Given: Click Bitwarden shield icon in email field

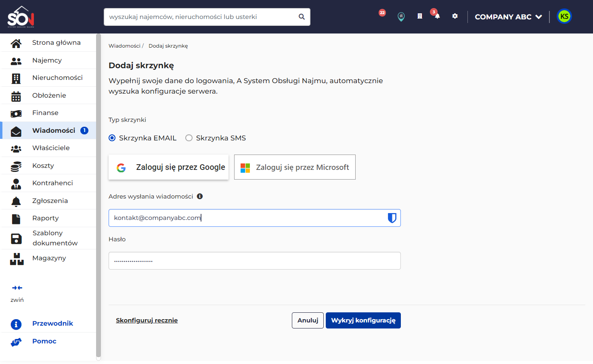Looking at the screenshot, I should 392,218.
